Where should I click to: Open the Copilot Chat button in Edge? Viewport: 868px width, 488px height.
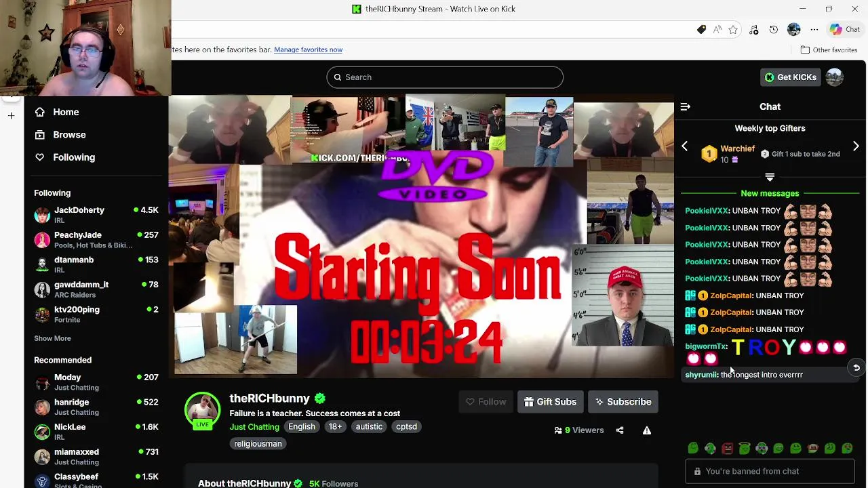tap(844, 30)
